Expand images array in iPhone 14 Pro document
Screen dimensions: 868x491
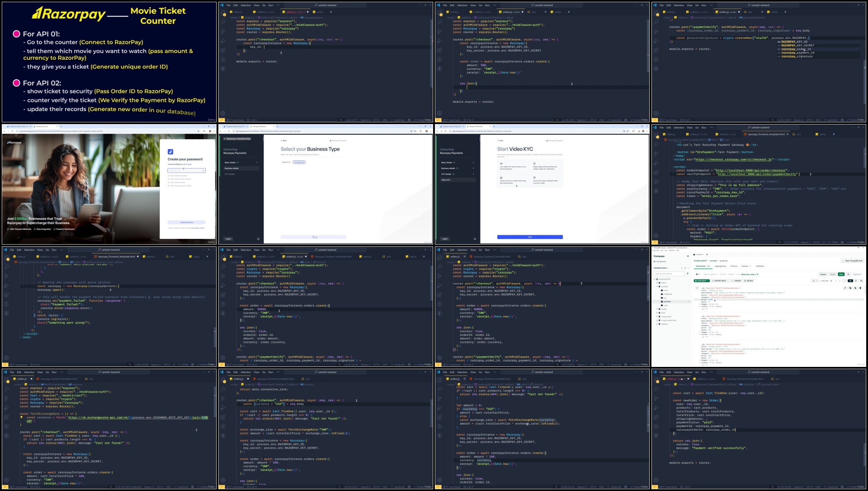point(700,304)
